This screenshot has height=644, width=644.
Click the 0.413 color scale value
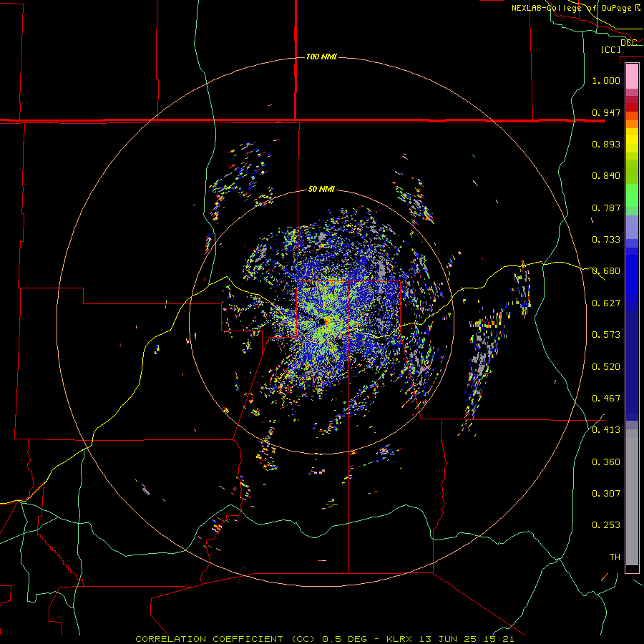(606, 430)
